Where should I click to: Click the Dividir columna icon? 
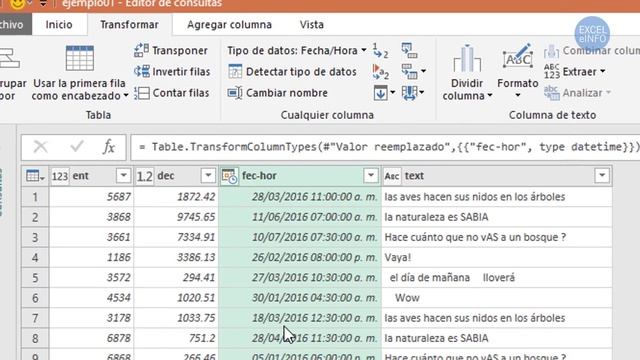click(467, 58)
